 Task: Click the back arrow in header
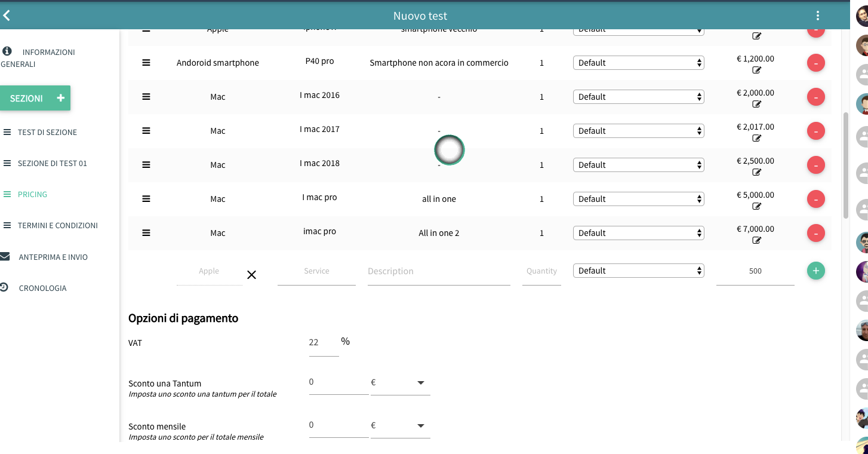(x=7, y=16)
